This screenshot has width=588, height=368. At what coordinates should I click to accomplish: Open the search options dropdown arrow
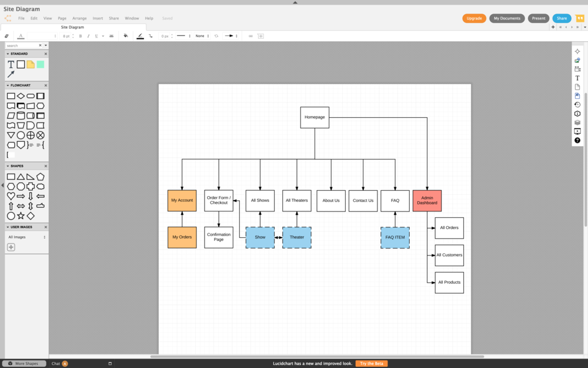46,45
